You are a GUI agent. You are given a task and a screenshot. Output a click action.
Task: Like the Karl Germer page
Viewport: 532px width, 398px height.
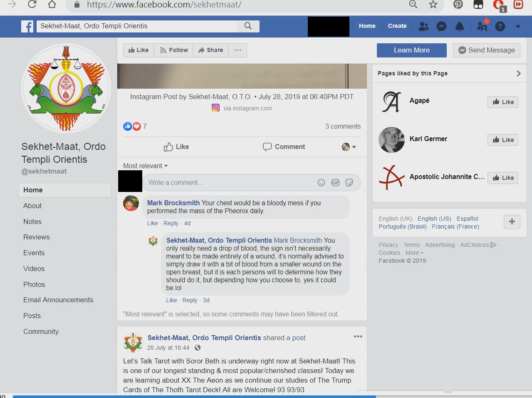503,140
